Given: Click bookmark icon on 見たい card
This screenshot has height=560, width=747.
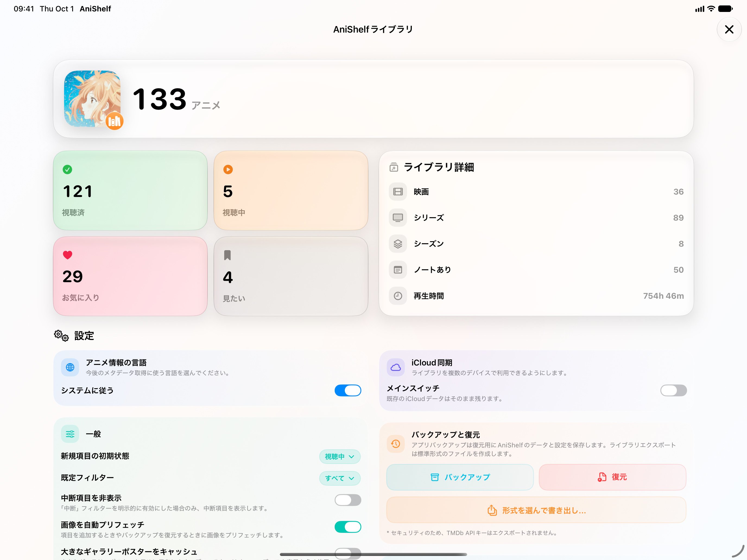Looking at the screenshot, I should 228,255.
